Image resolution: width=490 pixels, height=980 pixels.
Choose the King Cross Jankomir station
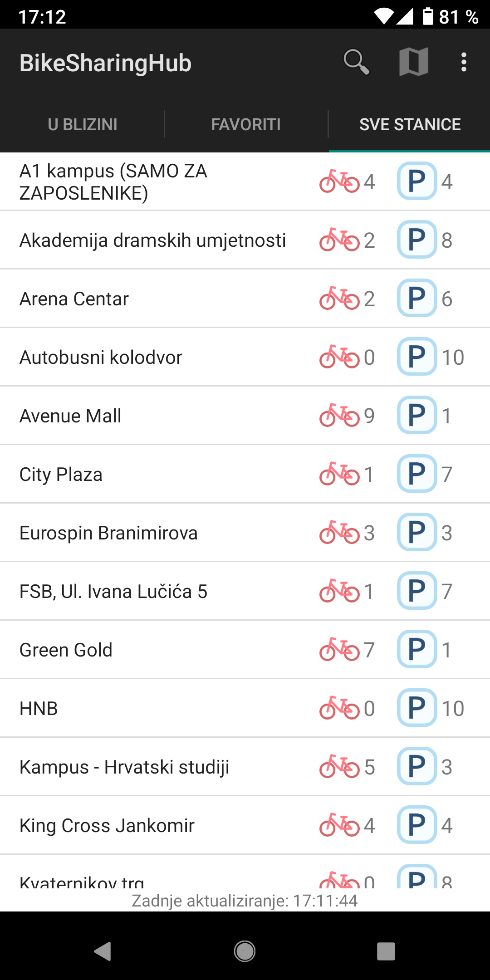click(x=107, y=825)
